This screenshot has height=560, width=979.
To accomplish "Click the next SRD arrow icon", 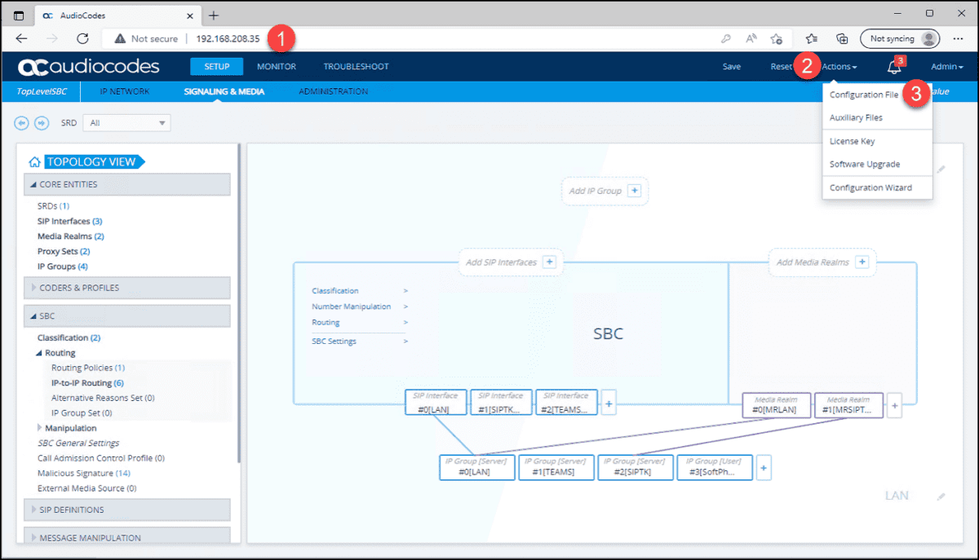I will (42, 123).
